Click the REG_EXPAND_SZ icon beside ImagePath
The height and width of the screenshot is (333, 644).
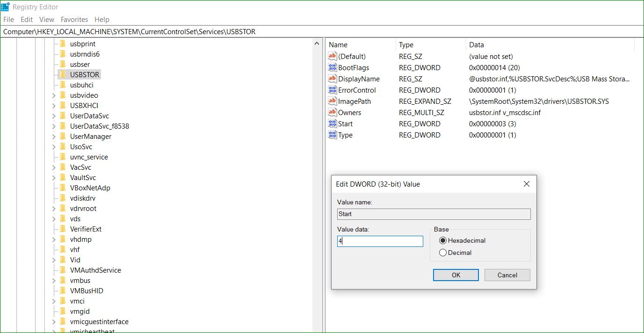[x=332, y=101]
